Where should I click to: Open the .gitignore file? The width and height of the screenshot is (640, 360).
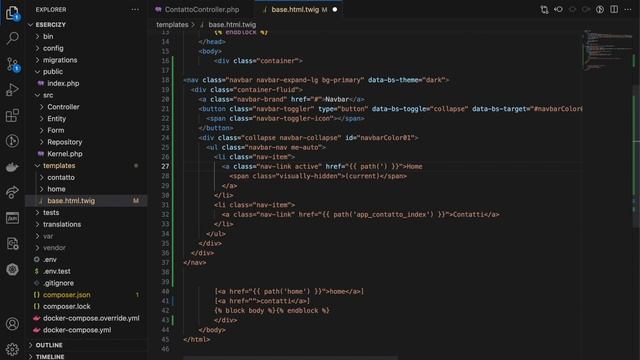point(58,283)
